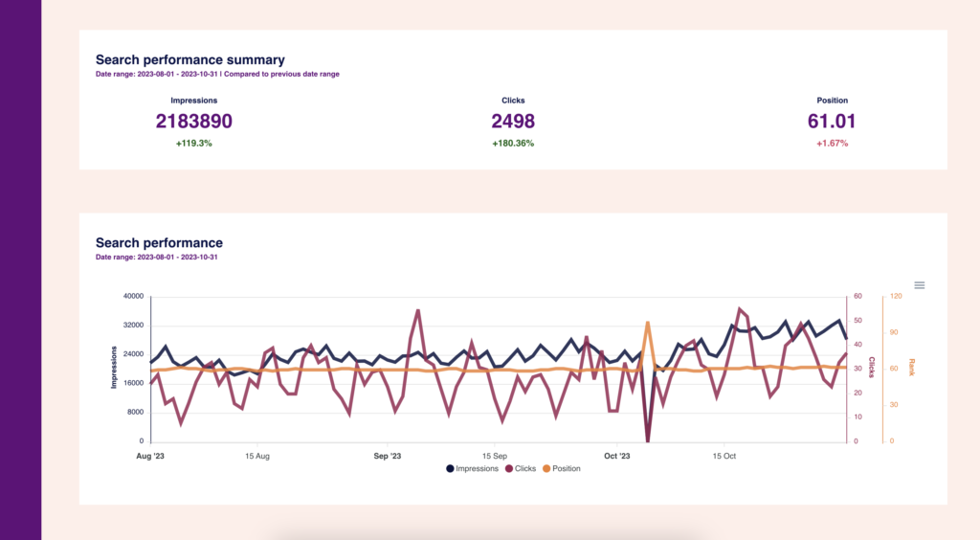Click the Sep '23 x-axis label
The width and height of the screenshot is (980, 540).
click(x=387, y=456)
